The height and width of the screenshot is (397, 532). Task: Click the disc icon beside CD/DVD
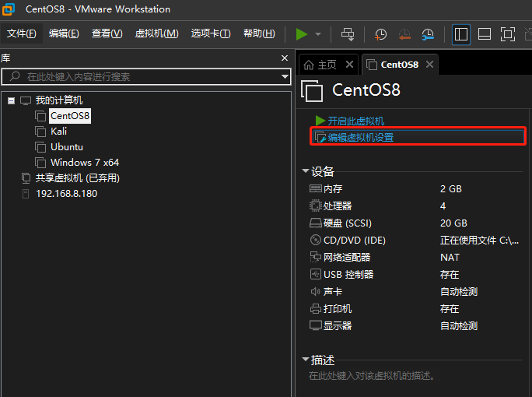pyautogui.click(x=316, y=240)
